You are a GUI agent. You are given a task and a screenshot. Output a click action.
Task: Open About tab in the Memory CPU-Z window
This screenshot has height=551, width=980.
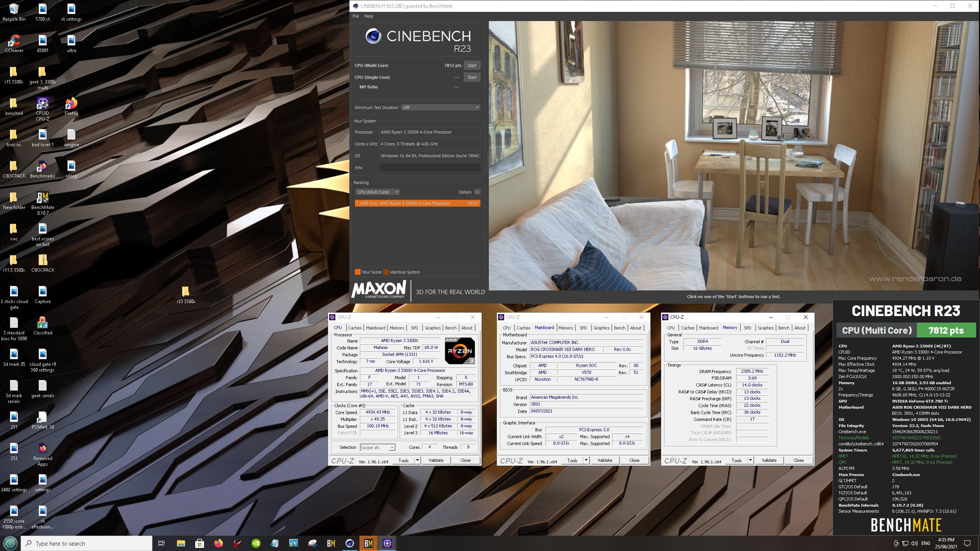pos(800,328)
